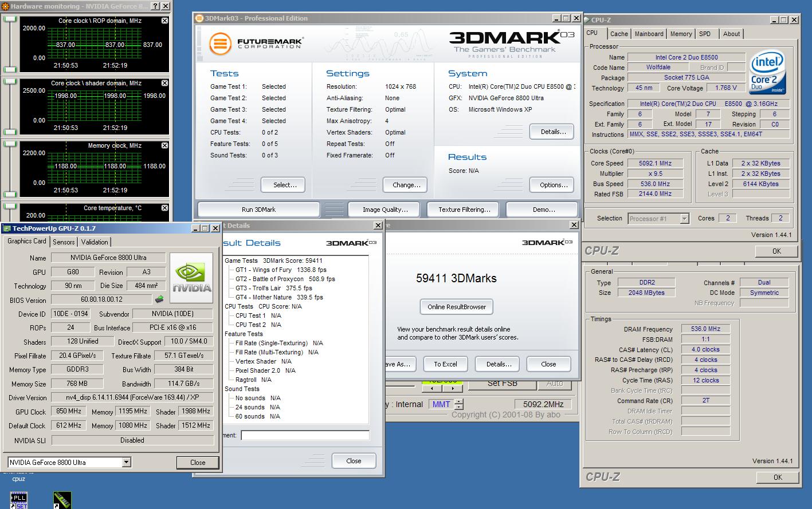Click top shader domain graph slider handle

pos(10,82)
